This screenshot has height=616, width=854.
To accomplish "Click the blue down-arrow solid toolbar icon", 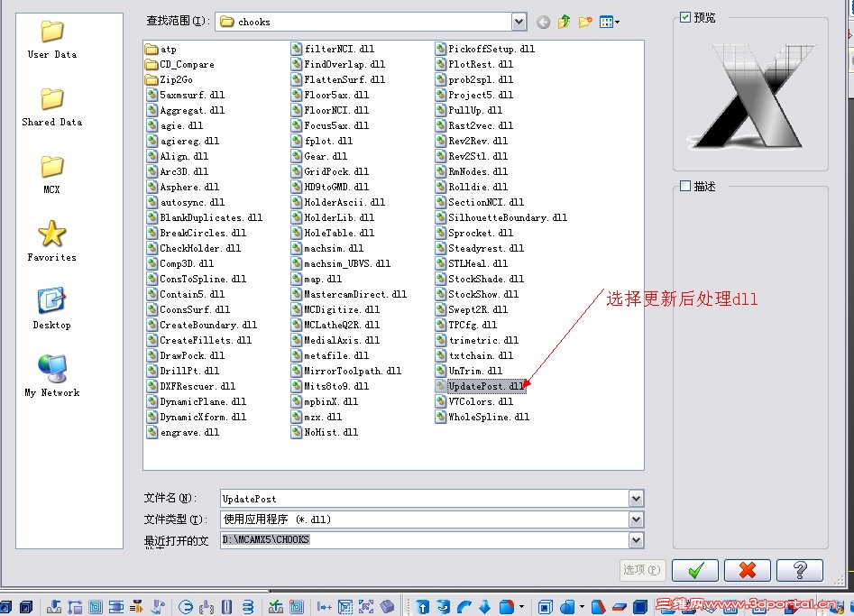I will pyautogui.click(x=484, y=607).
